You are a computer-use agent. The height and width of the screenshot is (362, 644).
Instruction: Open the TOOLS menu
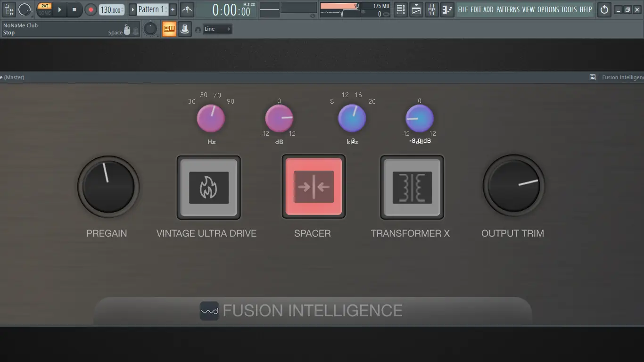tap(569, 9)
